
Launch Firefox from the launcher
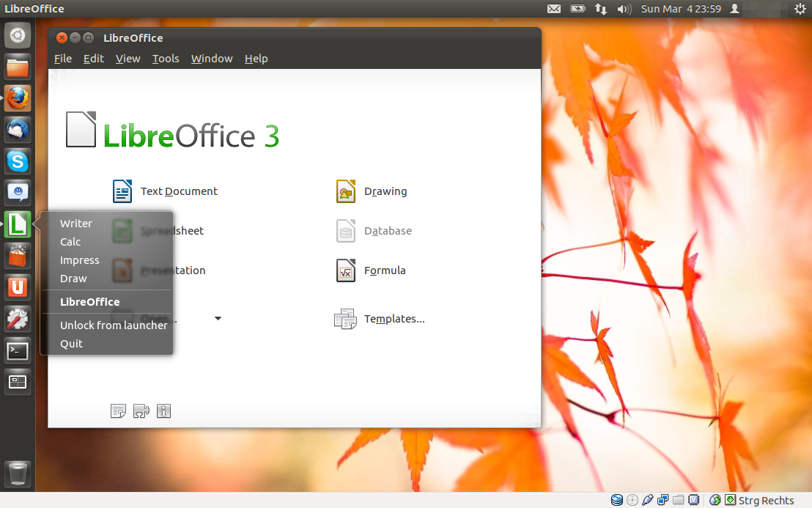point(18,98)
